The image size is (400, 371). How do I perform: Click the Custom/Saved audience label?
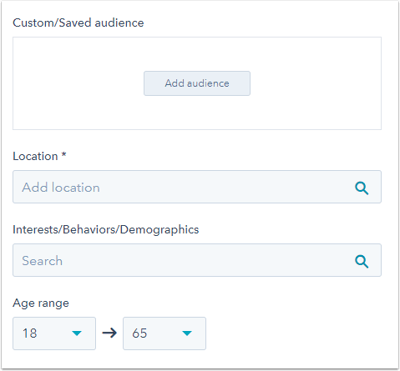pyautogui.click(x=78, y=23)
